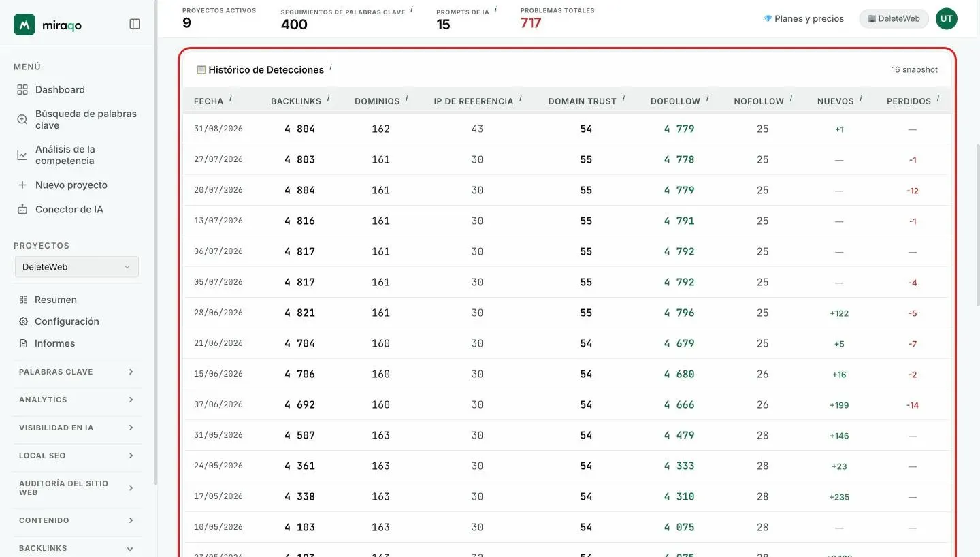Click info icon beside Seguimientos de palabras clave
The image size is (980, 557).
412,10
